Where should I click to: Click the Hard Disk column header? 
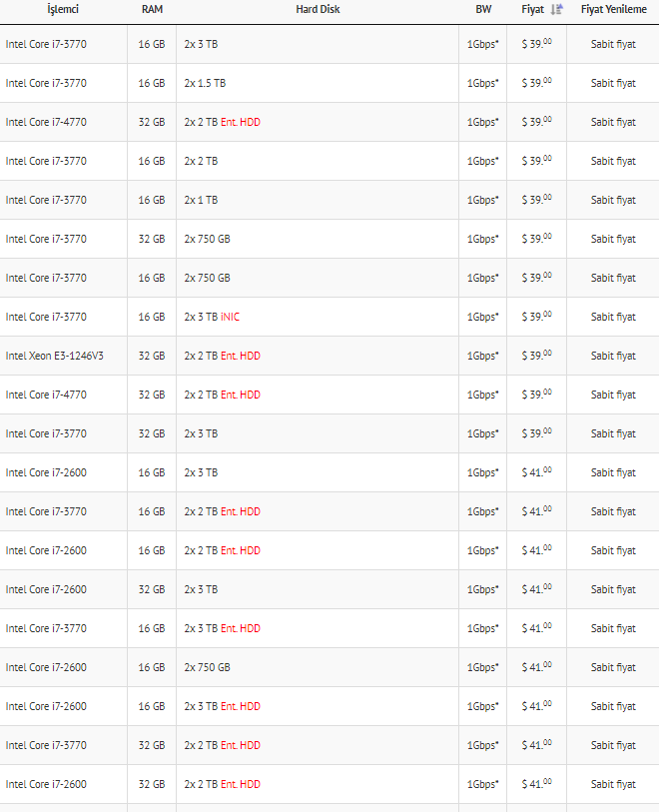point(318,9)
